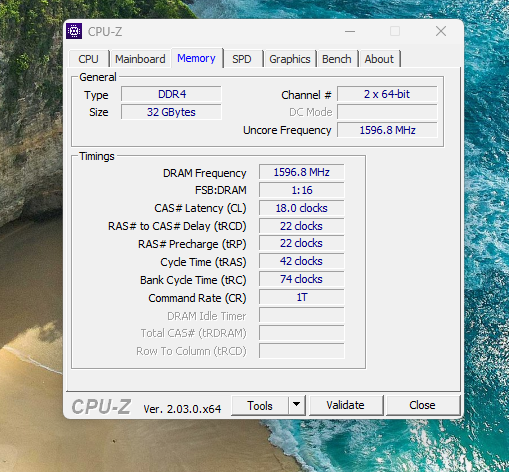Click the RAS# Precharge (tRP) label

point(192,244)
